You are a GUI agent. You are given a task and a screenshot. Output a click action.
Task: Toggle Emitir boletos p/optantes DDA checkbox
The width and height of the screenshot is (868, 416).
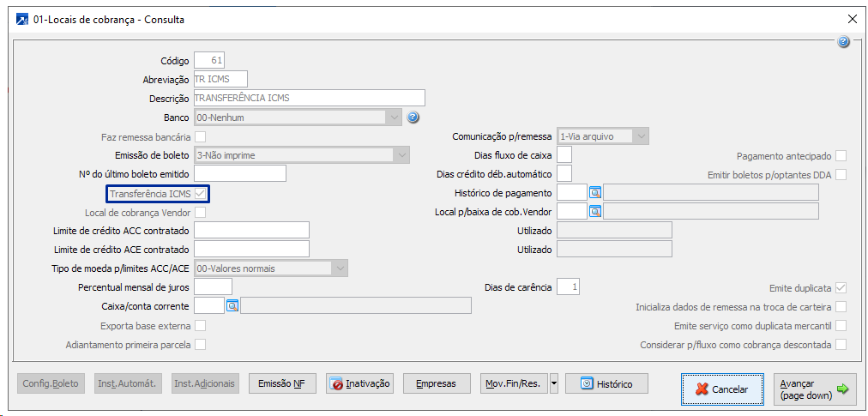[x=841, y=175]
